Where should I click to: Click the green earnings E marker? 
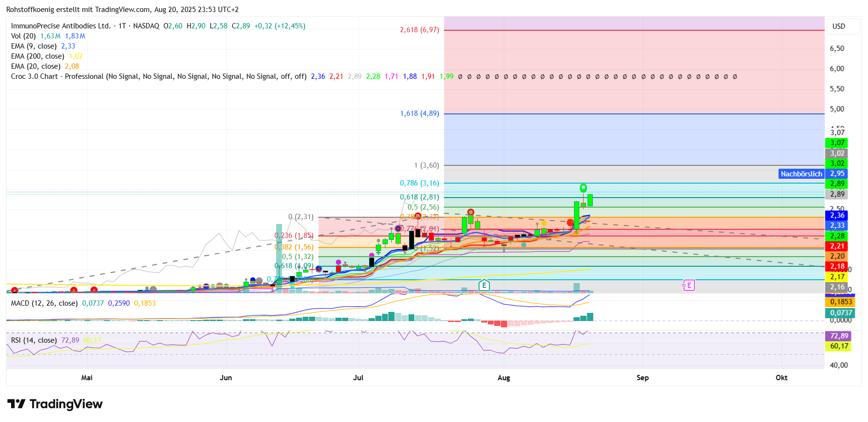[x=484, y=285]
